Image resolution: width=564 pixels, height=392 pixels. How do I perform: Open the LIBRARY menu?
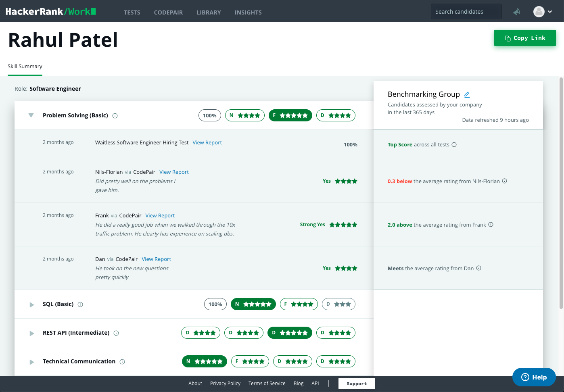(x=209, y=13)
